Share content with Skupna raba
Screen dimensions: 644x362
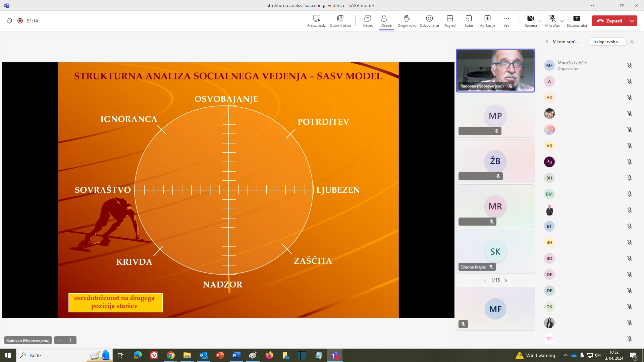577,21
